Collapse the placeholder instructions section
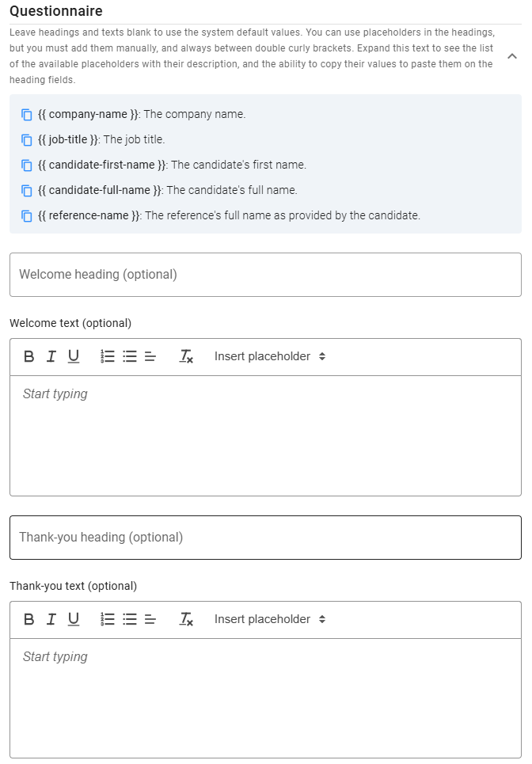 (512, 56)
